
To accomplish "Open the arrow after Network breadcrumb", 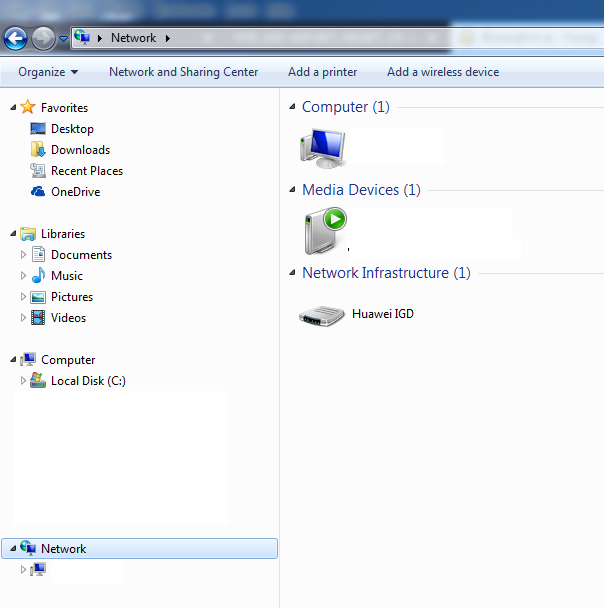I will click(168, 38).
